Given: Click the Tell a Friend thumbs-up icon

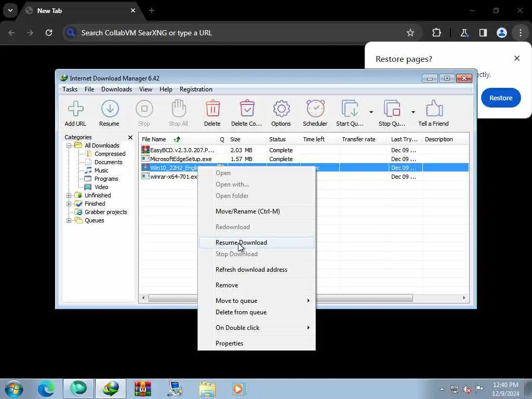Looking at the screenshot, I should (x=434, y=109).
